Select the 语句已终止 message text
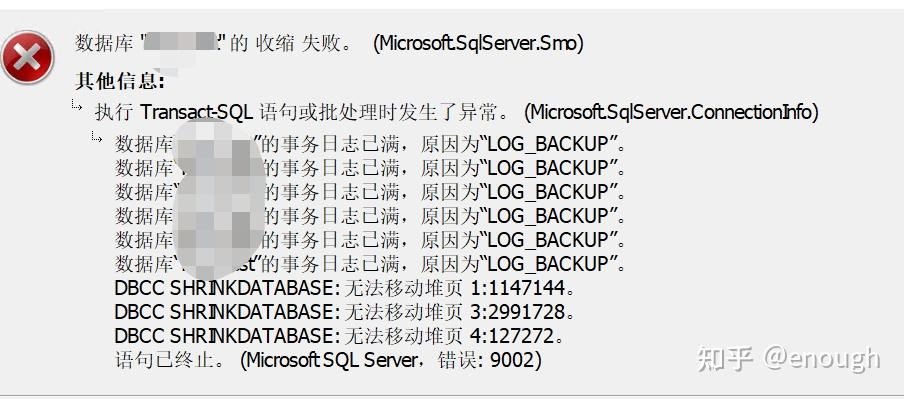This screenshot has height=399, width=904. click(x=172, y=361)
